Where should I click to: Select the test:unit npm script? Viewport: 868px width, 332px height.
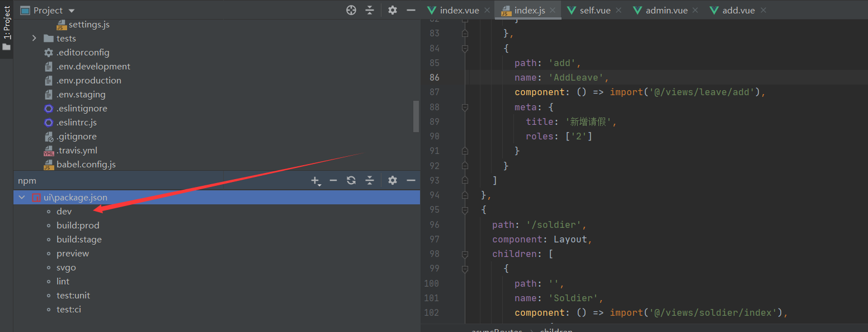click(x=73, y=295)
